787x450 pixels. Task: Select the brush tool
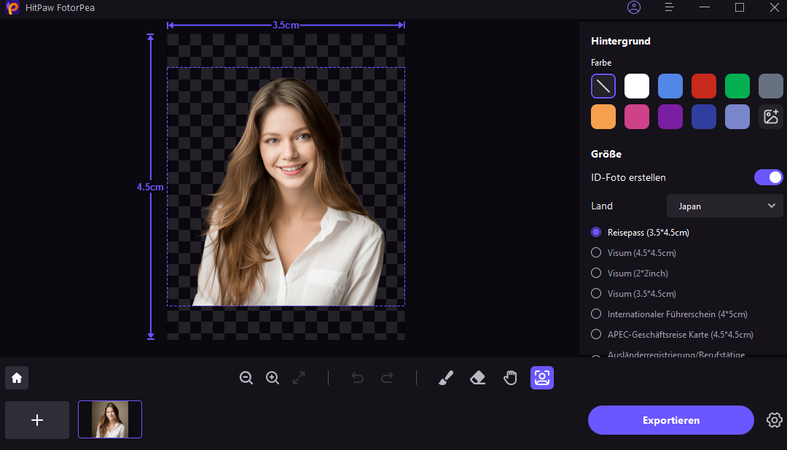pos(446,378)
